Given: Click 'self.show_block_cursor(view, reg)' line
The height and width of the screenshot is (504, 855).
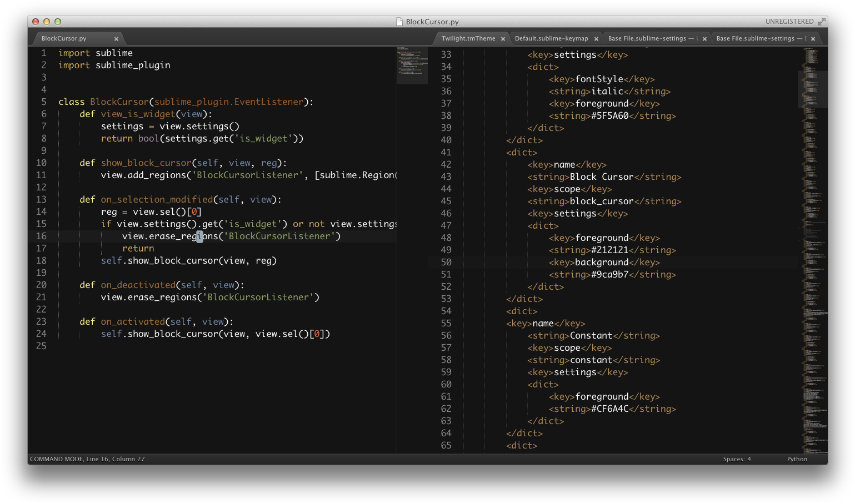Looking at the screenshot, I should [189, 261].
